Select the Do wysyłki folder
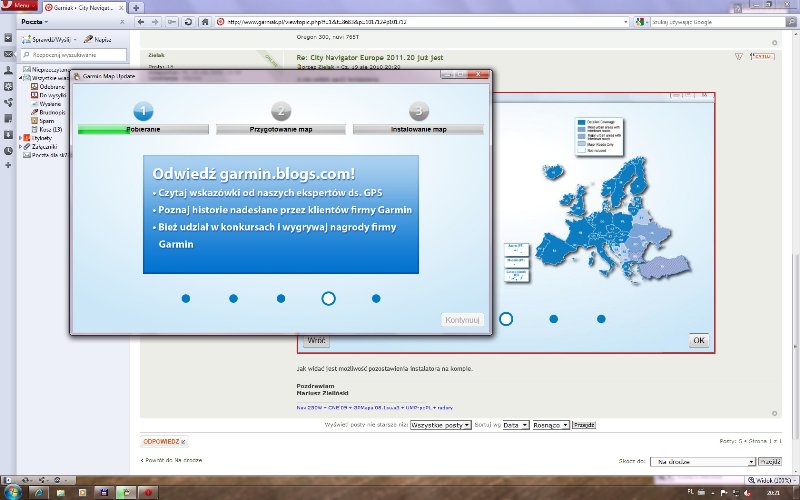The height and width of the screenshot is (500, 800). pyautogui.click(x=48, y=95)
